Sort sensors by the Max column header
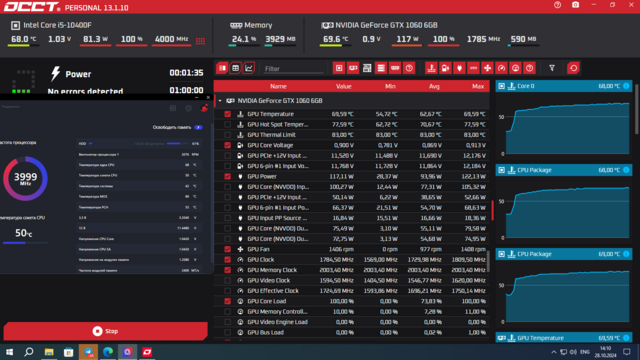 [478, 86]
